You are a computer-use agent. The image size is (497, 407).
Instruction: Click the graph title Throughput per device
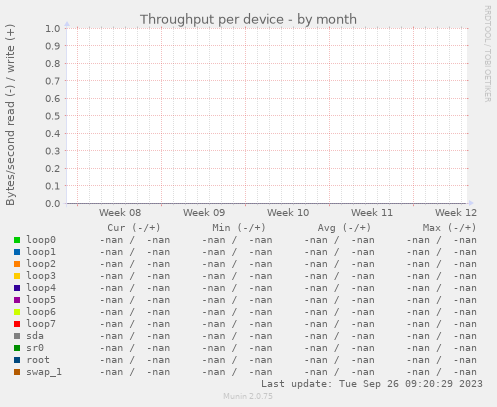(248, 19)
